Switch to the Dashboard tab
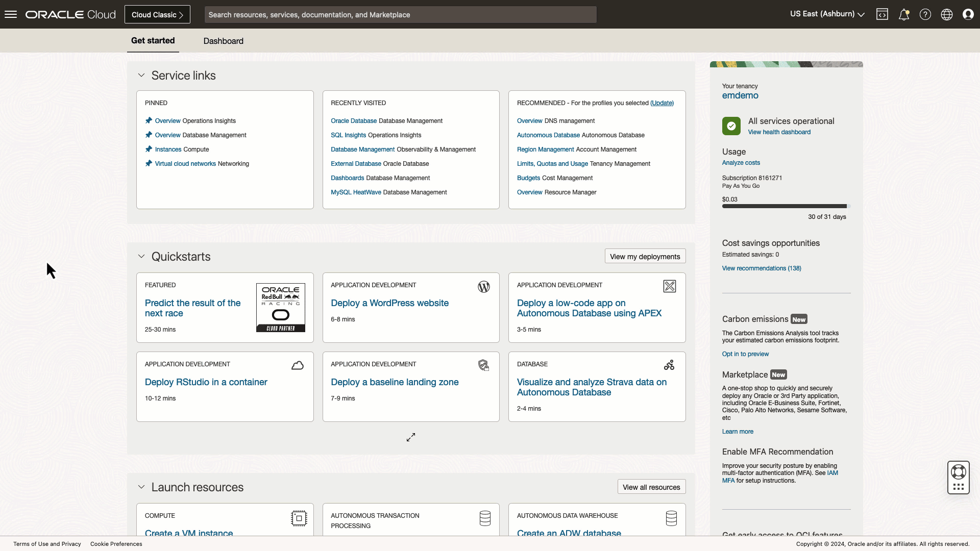 (223, 41)
